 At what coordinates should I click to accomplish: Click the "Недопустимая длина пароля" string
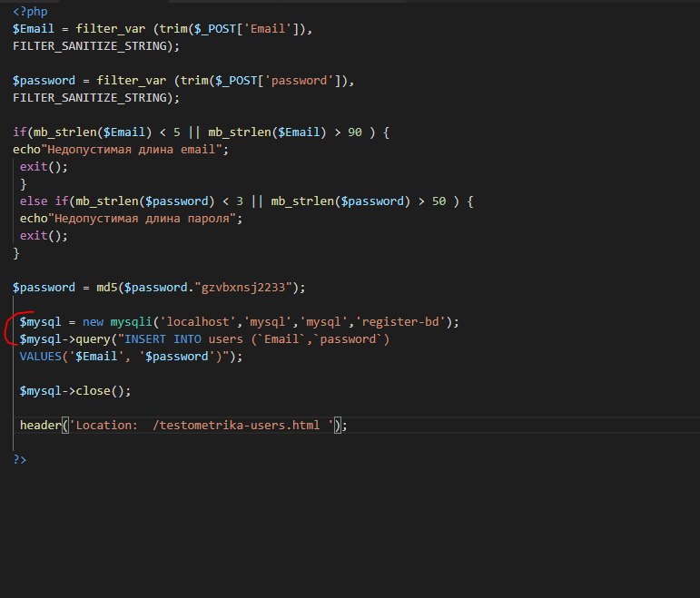click(x=142, y=219)
